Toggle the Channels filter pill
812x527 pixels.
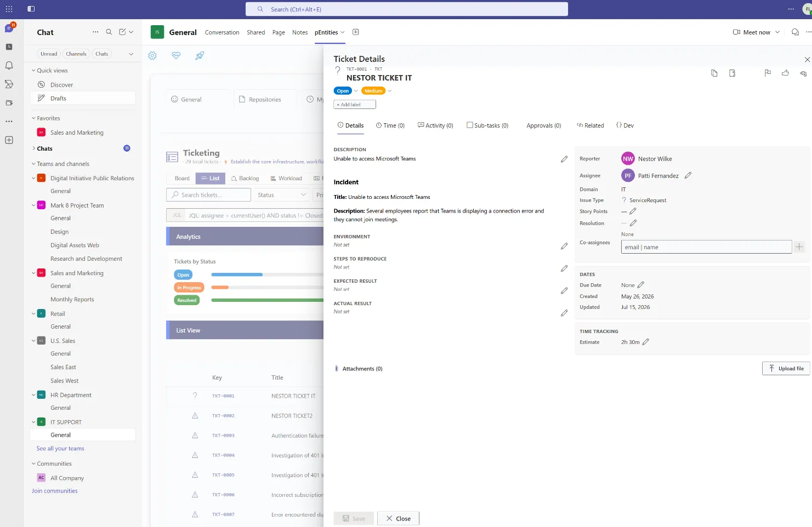pos(76,54)
